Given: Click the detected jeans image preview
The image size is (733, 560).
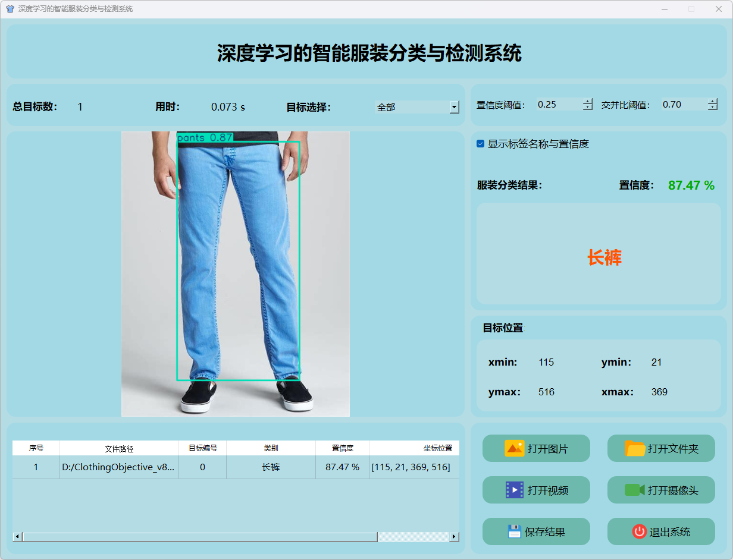Looking at the screenshot, I should point(236,273).
